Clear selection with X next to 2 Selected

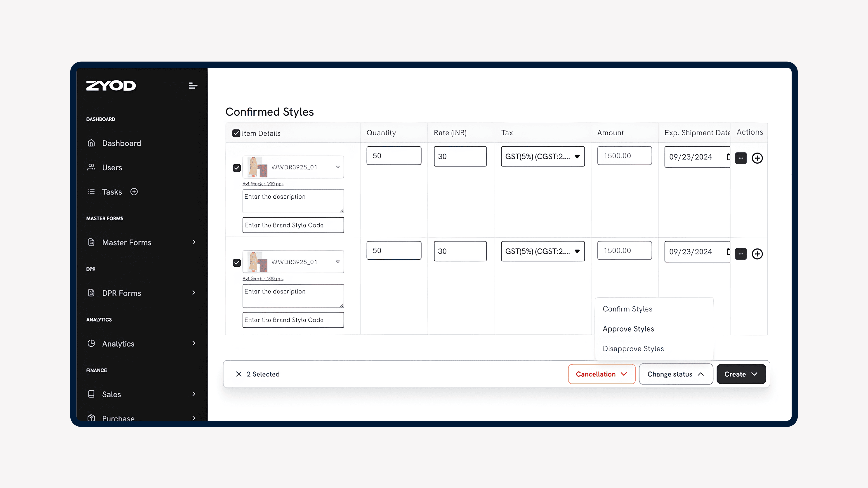point(238,374)
